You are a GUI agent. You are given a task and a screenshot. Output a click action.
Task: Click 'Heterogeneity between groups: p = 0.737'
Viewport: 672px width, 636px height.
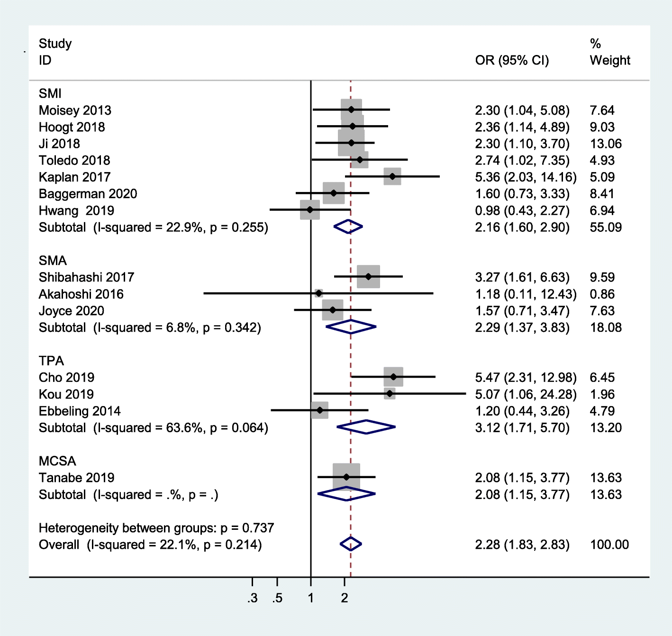pos(156,528)
